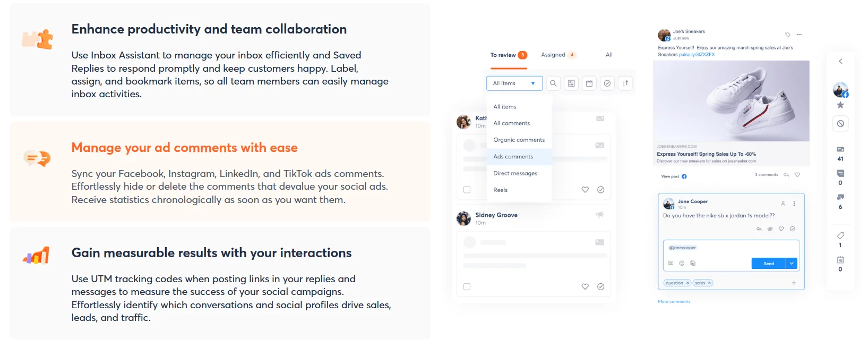Remove the question label tag
868x347 pixels.
(x=687, y=283)
